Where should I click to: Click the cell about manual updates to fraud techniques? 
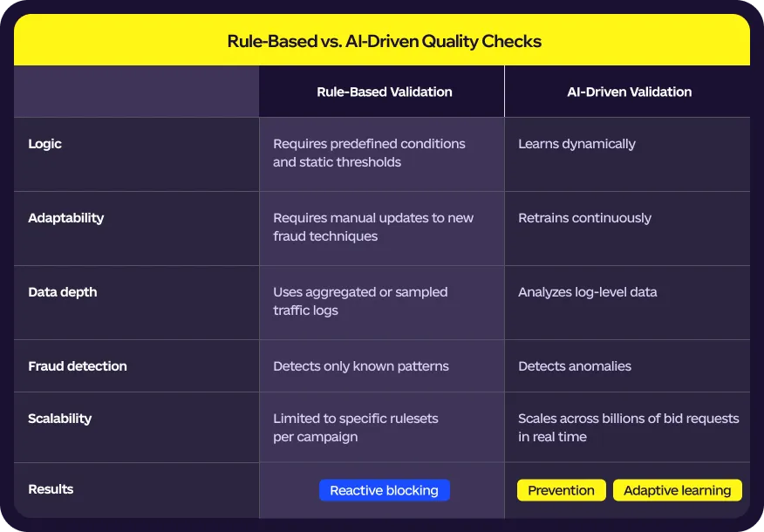[373, 228]
